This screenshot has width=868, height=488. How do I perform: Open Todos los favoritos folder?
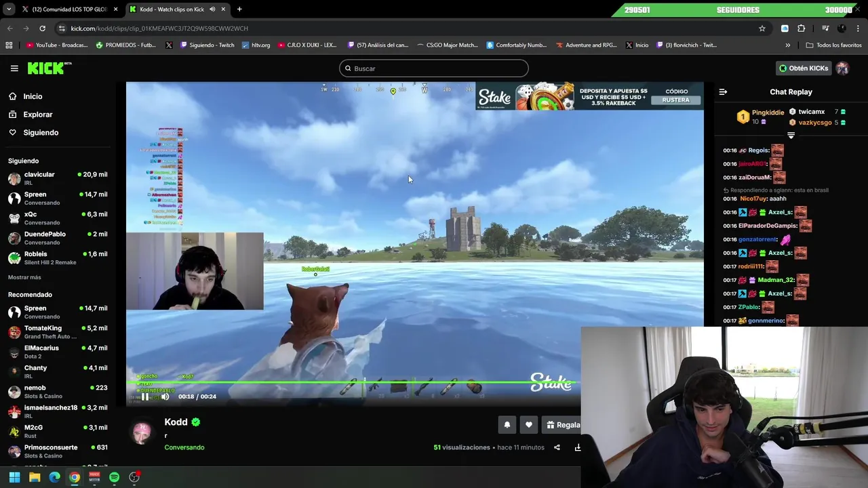pos(834,45)
